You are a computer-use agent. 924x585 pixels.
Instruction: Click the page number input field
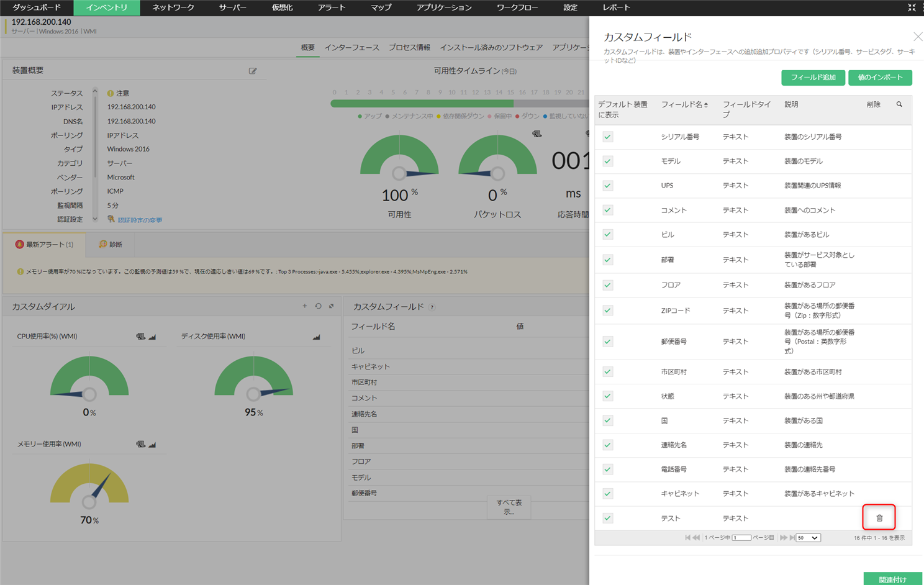pyautogui.click(x=741, y=538)
